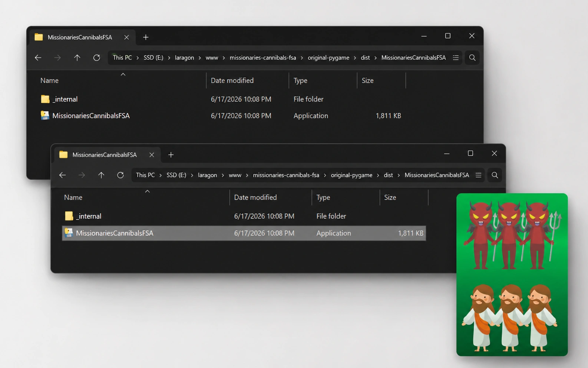
Task: Expand chevron after original-pygame in front window
Action: click(378, 175)
